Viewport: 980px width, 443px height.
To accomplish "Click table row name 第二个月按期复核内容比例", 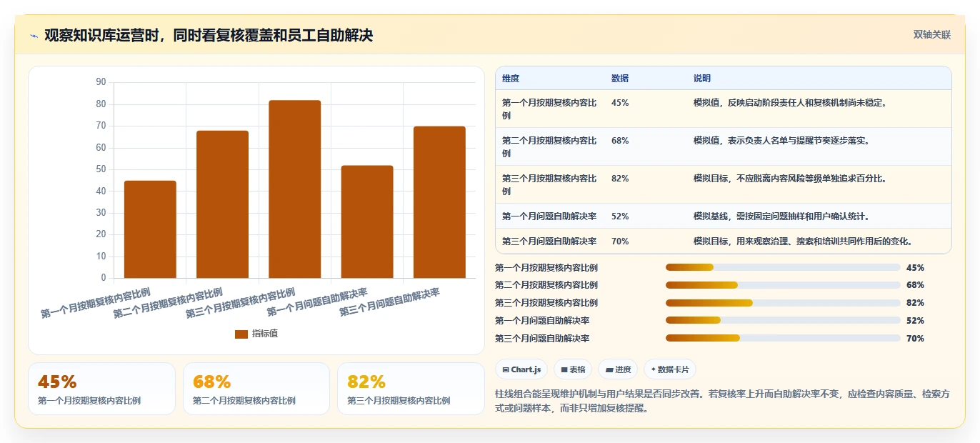I will pos(549,146).
